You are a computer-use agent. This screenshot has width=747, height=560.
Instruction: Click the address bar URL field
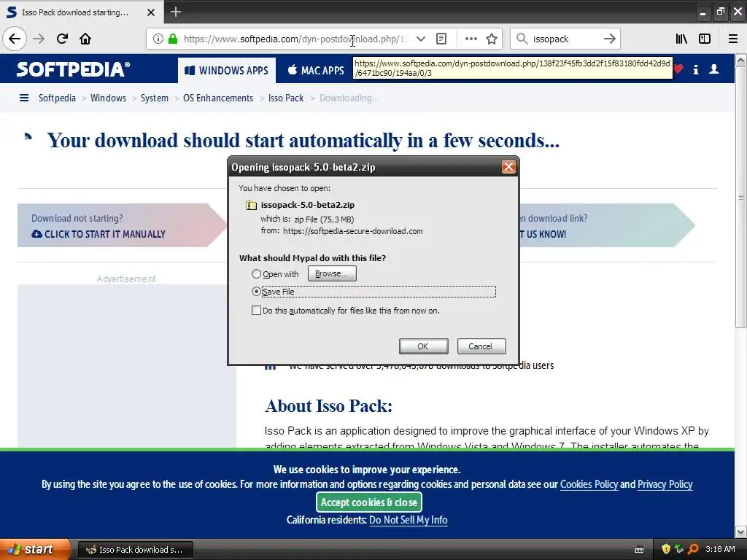[296, 39]
